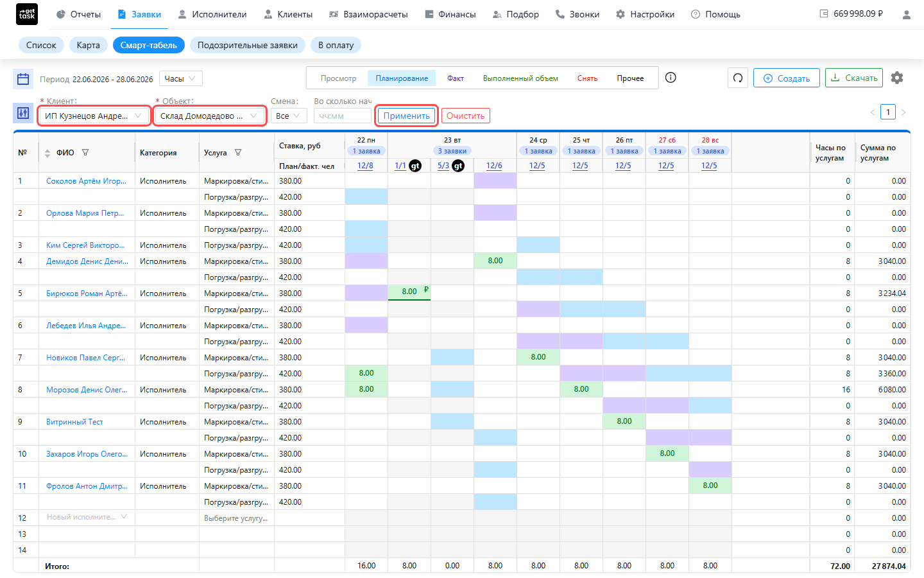924x578 pixels.
Task: Open the user profile icon
Action: coord(906,14)
